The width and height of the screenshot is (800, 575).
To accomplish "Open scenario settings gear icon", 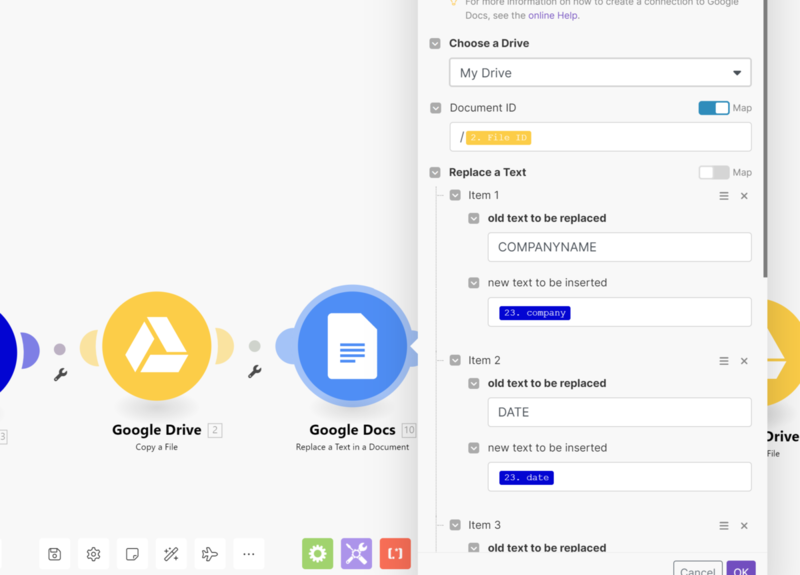I will [x=93, y=554].
